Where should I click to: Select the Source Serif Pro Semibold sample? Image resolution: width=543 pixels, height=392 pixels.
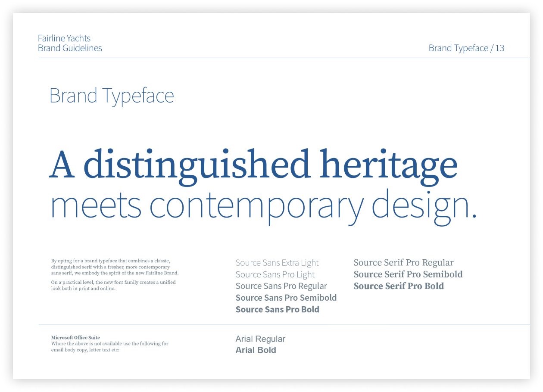click(408, 274)
